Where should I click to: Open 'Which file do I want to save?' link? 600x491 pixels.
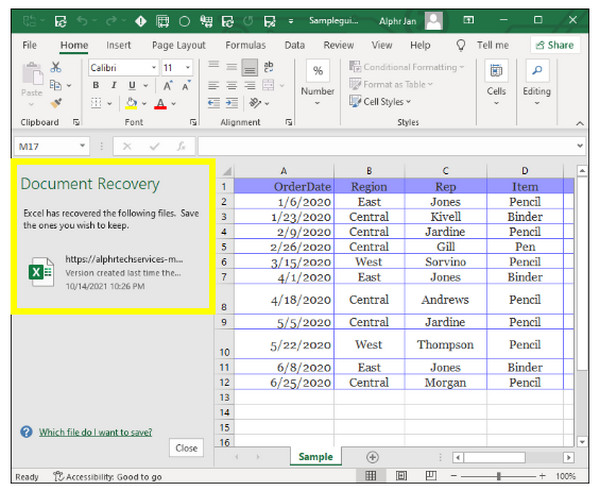click(95, 432)
